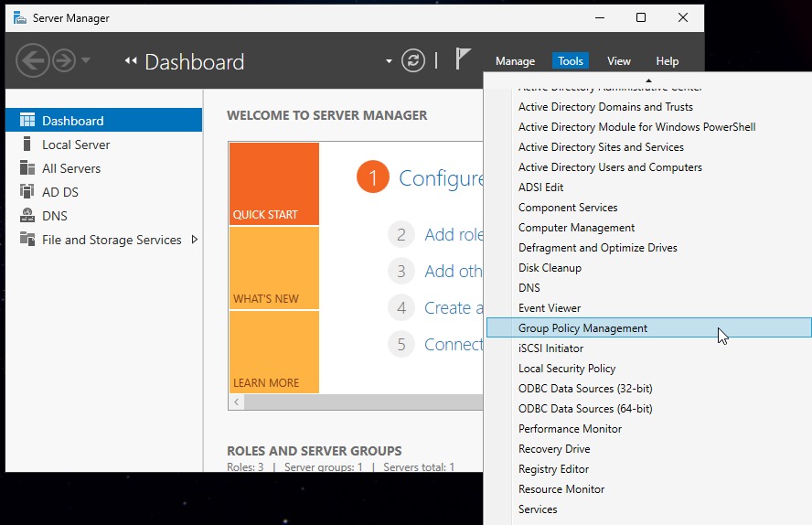Open the navigation history dropdown arrow
Screen dimensions: 812x525
pos(86,60)
